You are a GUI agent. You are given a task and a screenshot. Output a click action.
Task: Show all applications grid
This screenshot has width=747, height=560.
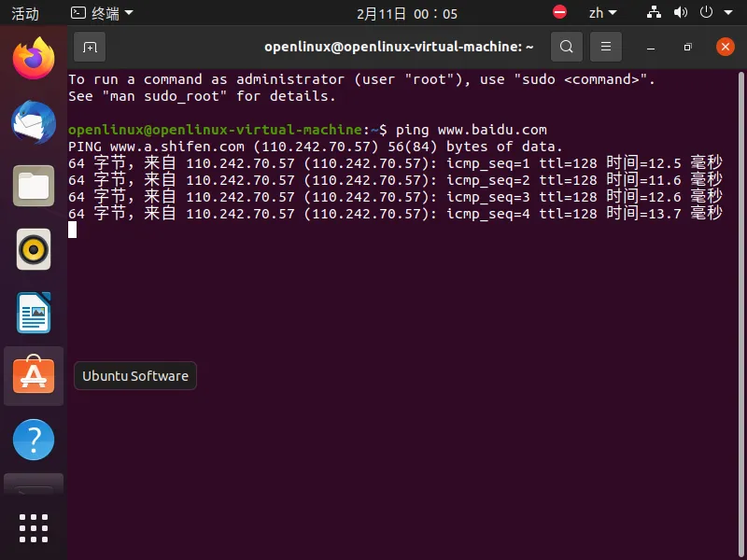coord(34,528)
